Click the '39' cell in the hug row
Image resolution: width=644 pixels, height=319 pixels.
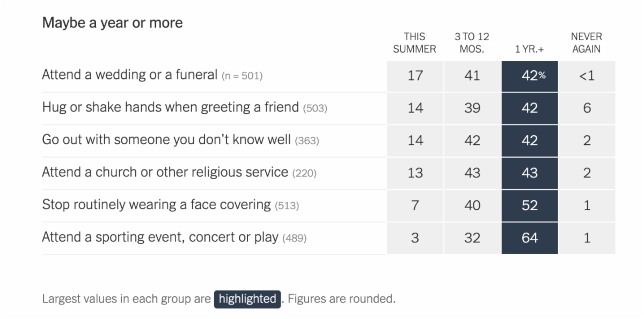pos(472,108)
